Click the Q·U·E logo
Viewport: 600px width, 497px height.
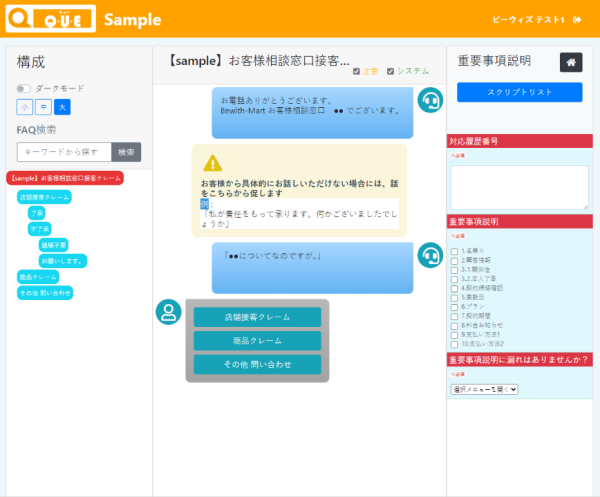pos(51,18)
